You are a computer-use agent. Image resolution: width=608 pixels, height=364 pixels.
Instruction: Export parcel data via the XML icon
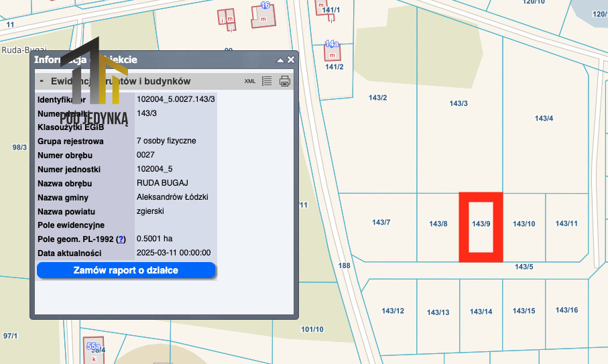[x=249, y=81]
